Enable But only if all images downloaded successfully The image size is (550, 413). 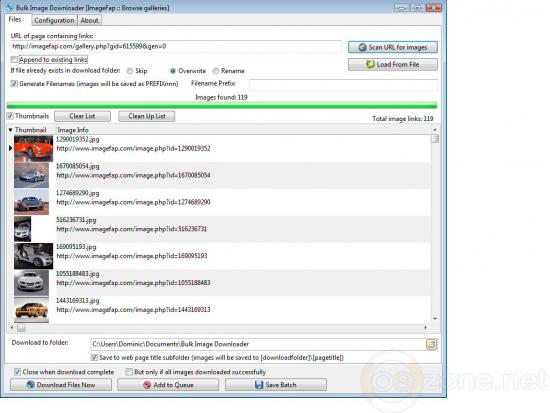point(129,372)
